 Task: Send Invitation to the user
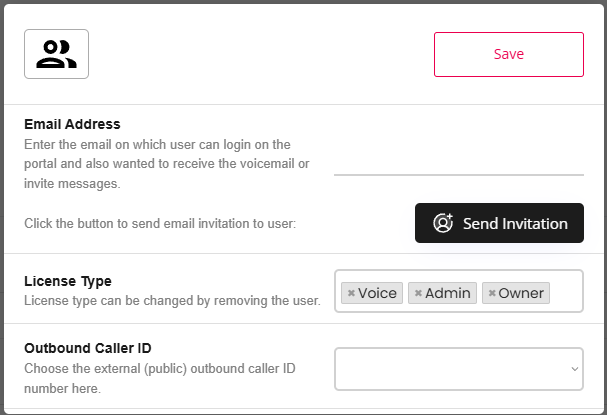coord(499,223)
